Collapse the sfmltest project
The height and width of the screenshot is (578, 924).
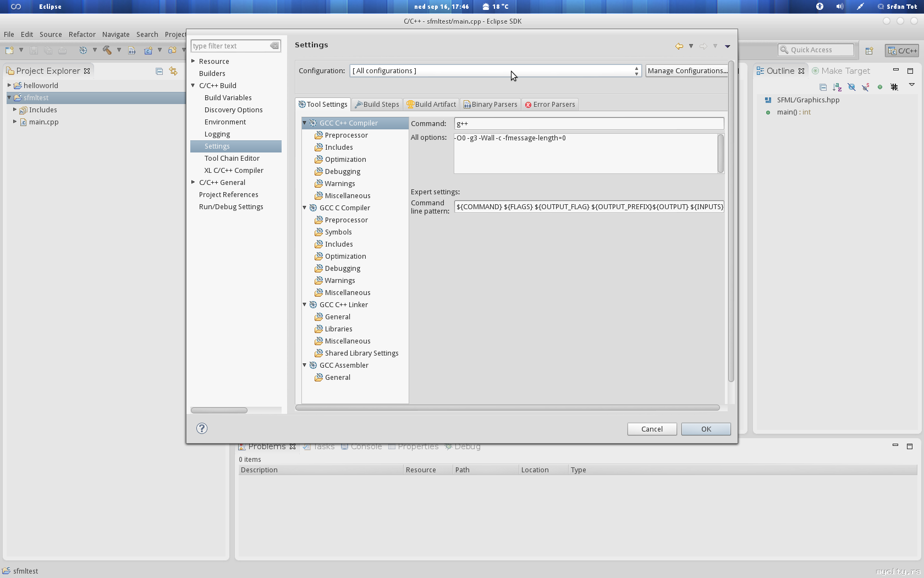9,97
